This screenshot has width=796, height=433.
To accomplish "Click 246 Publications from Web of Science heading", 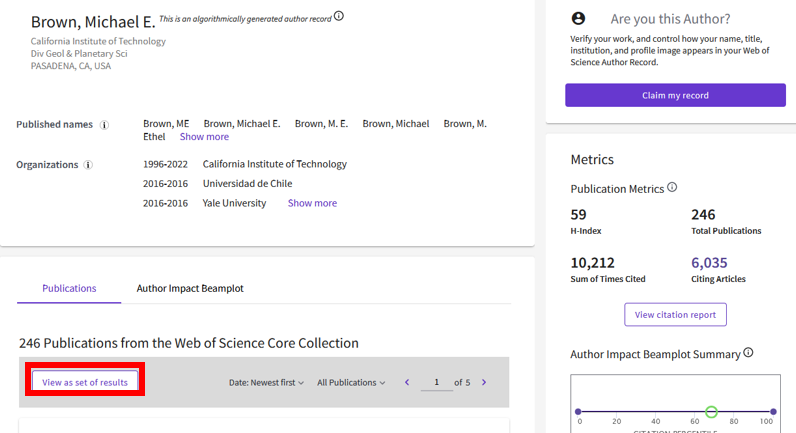I will (x=189, y=343).
